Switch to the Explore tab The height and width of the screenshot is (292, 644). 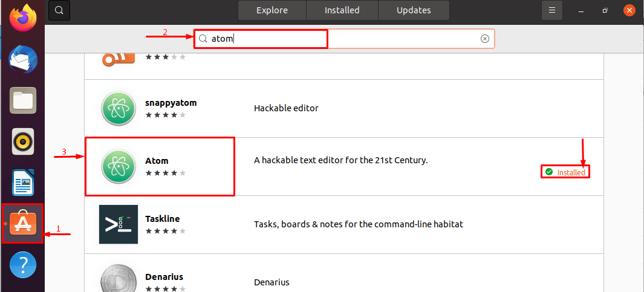(272, 10)
